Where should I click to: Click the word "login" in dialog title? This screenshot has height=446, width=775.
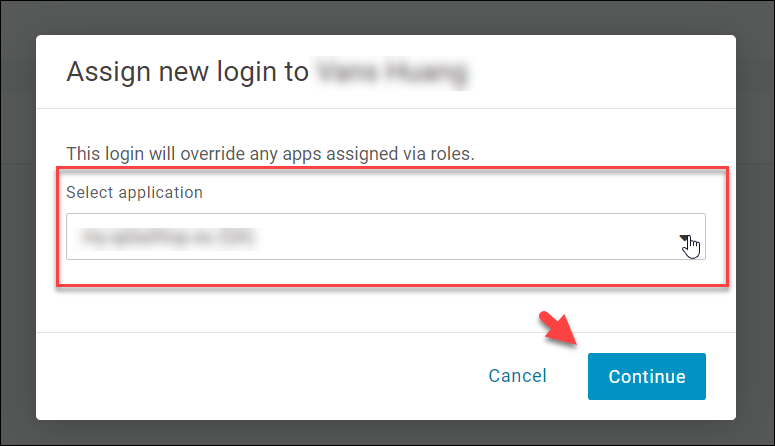247,73
